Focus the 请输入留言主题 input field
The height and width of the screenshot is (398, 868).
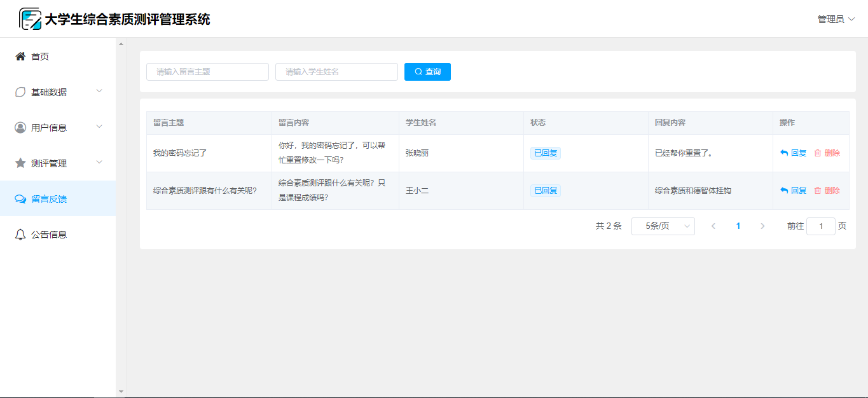207,72
